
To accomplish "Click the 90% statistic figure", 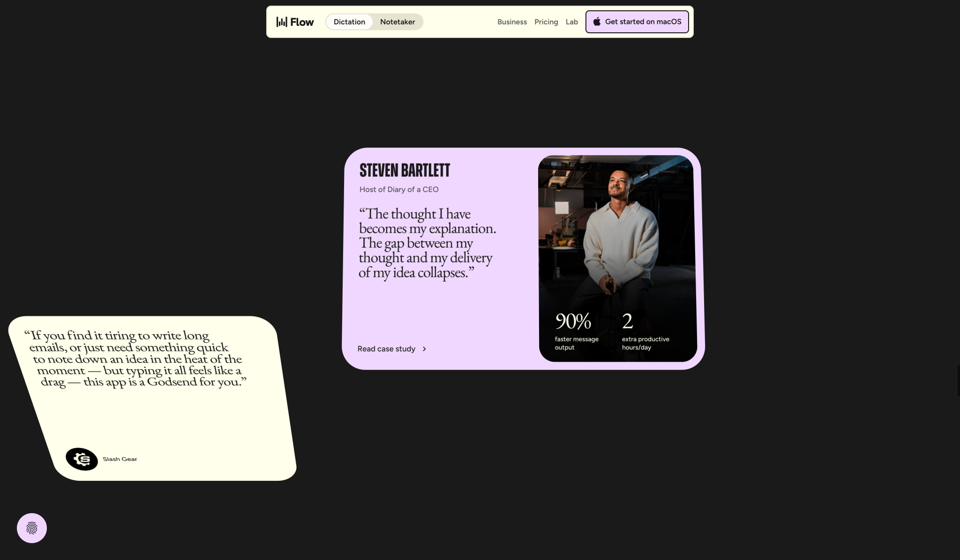I will (x=573, y=321).
